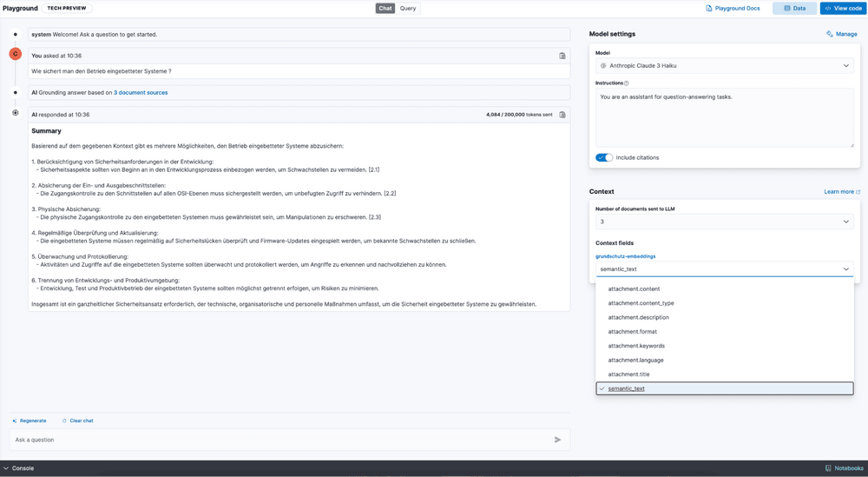Screen dimensions: 868x477
Task: Expand the number of documents dropdown
Action: (x=725, y=222)
